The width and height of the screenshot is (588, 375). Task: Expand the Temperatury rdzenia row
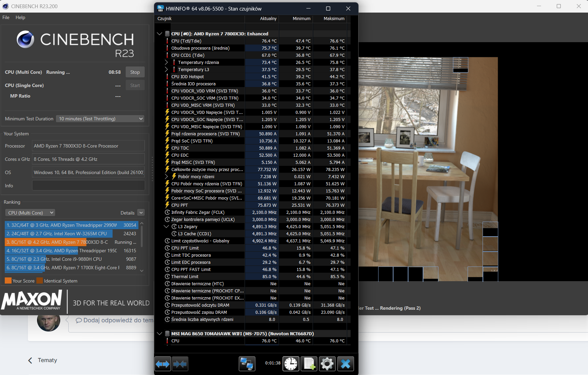(166, 62)
